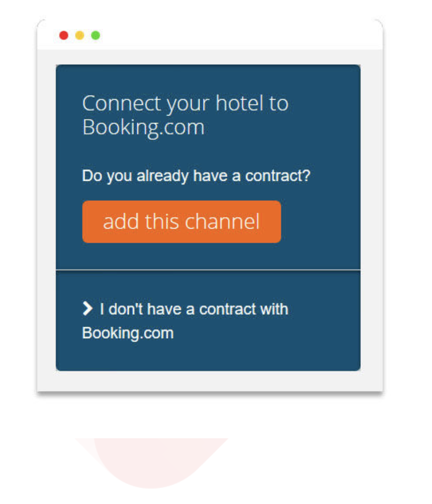This screenshot has width=432, height=504.
Task: Click the yellow minimize dot
Action: click(x=80, y=35)
